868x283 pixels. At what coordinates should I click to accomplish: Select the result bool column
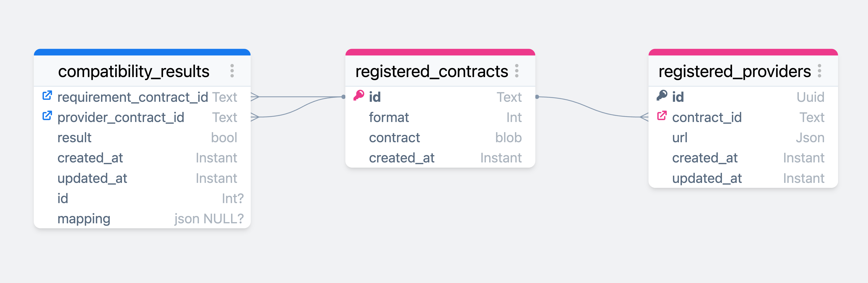pyautogui.click(x=142, y=138)
